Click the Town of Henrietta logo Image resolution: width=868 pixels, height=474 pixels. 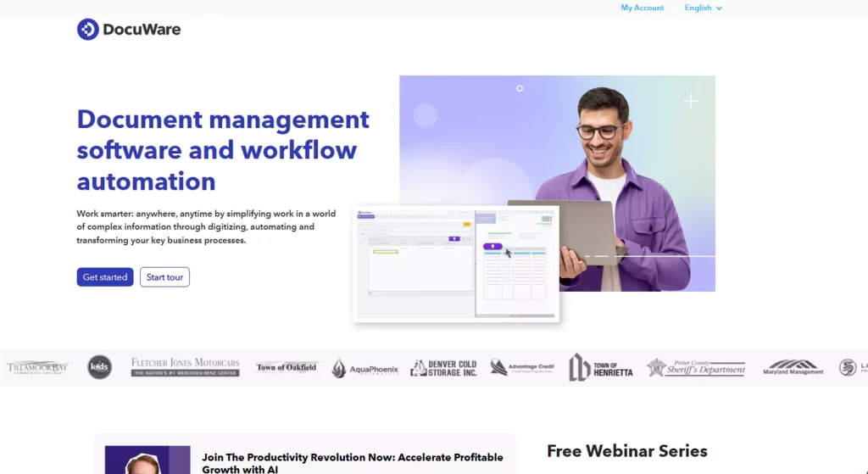pyautogui.click(x=600, y=367)
